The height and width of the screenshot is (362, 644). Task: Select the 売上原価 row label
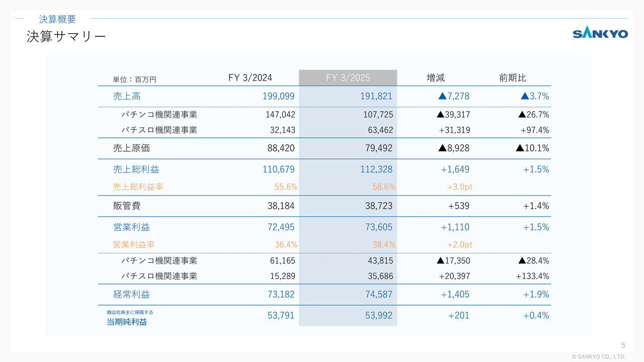pos(131,148)
